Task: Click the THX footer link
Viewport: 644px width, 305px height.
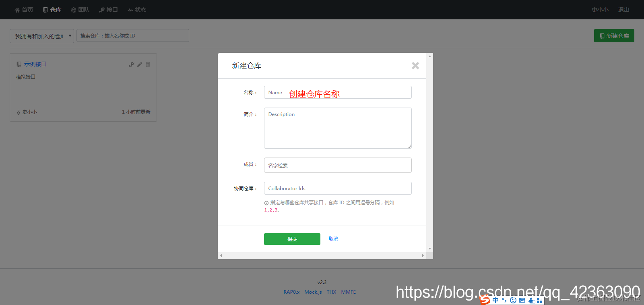Action: [331, 292]
